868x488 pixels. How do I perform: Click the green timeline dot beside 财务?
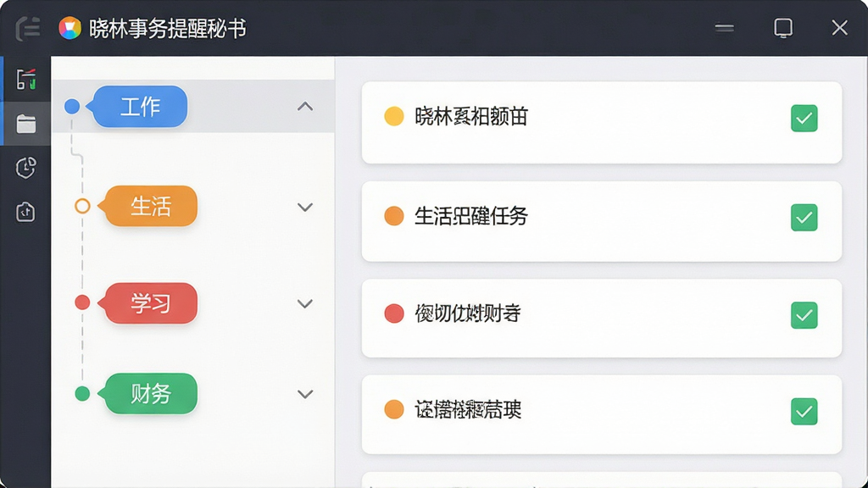(82, 393)
